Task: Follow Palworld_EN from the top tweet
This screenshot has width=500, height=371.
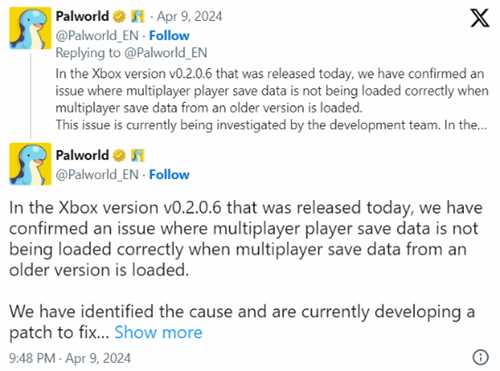Action: 169,35
